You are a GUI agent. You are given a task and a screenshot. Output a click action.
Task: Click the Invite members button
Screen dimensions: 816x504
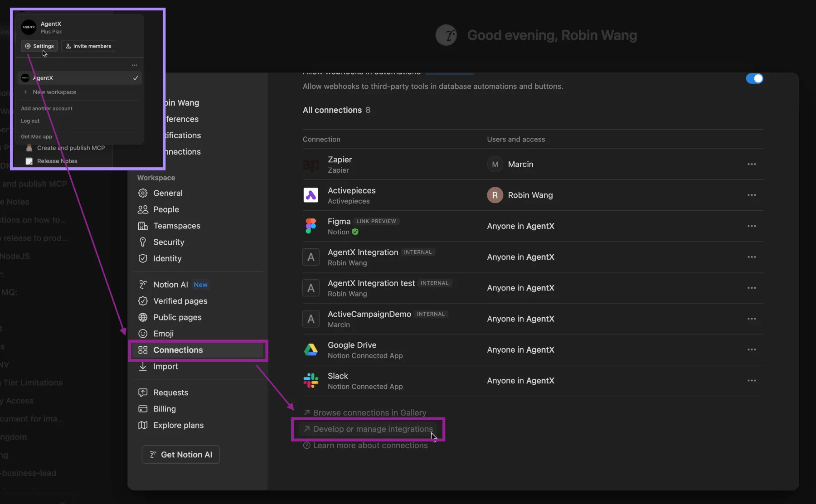[88, 46]
